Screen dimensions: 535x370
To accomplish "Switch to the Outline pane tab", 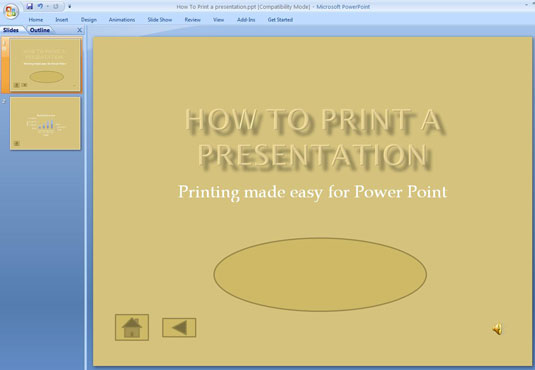I will pos(40,30).
